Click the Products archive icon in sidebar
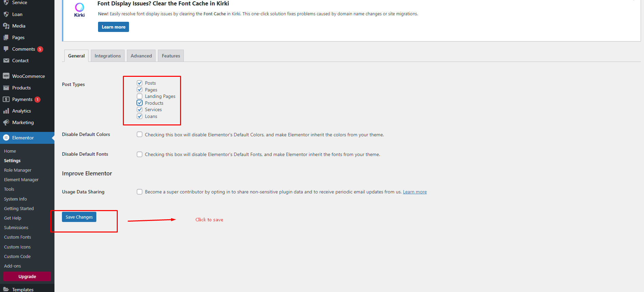644x292 pixels. pos(6,88)
